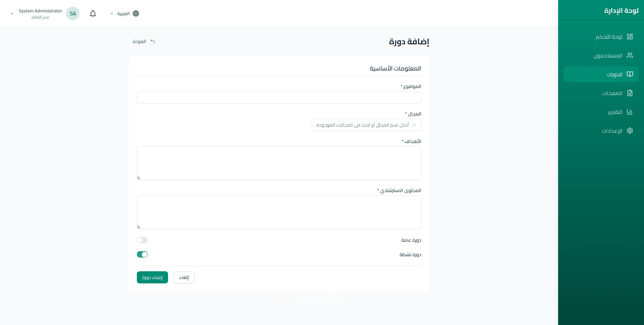Viewport: 644px width, 325px height.
Task: Click the users icon in sidebar
Action: 630,55
